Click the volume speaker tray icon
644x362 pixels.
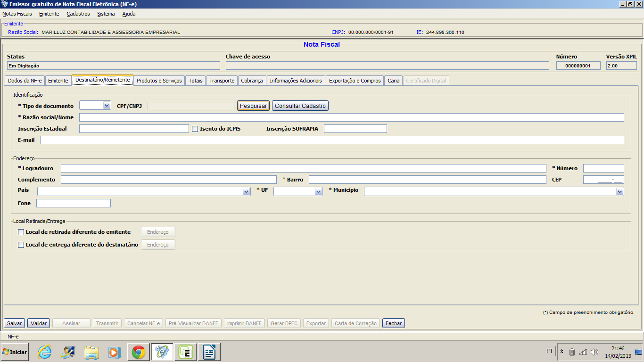pos(594,352)
